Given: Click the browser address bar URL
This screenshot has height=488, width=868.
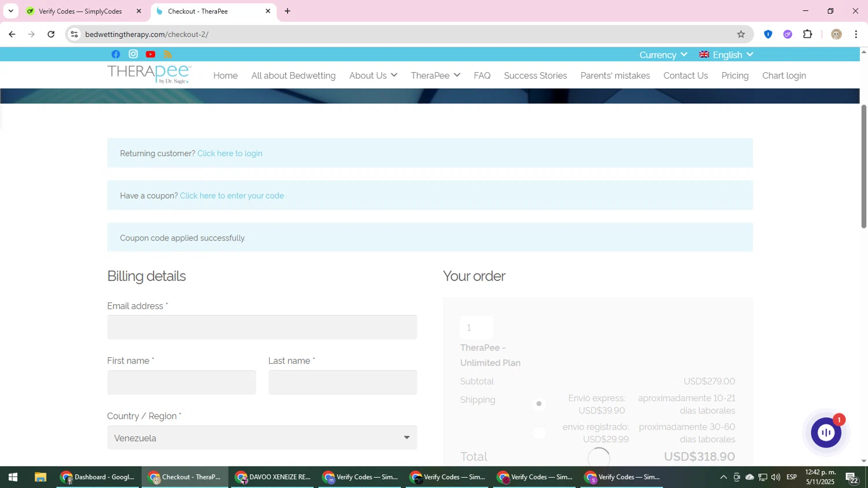Looking at the screenshot, I should point(147,34).
